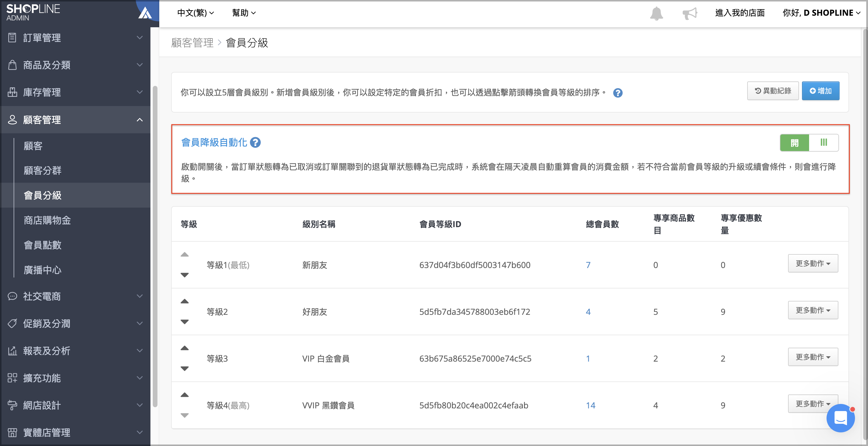Click 進入我的店面 link
The width and height of the screenshot is (868, 446).
pyautogui.click(x=740, y=13)
